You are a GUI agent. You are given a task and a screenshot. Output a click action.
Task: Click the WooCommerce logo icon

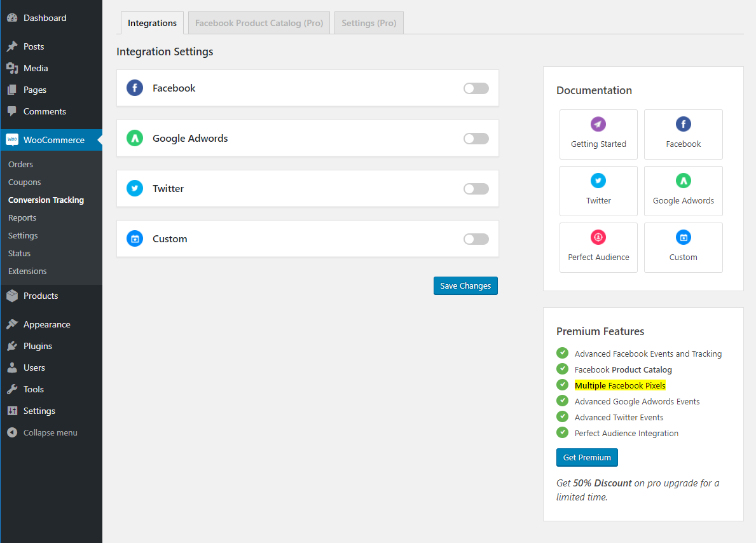(x=12, y=140)
